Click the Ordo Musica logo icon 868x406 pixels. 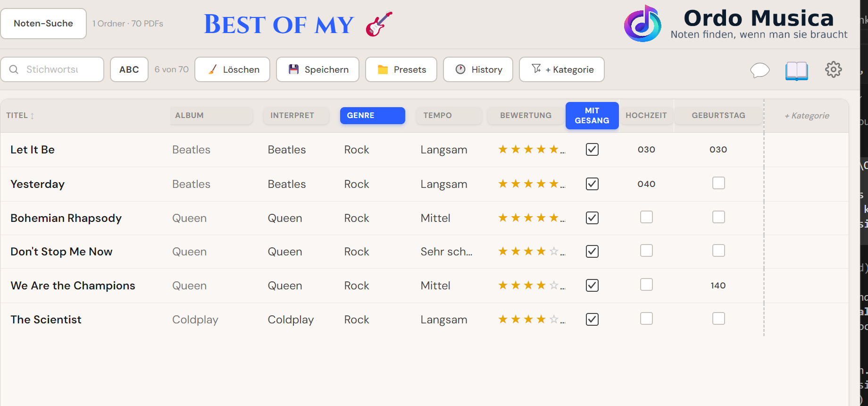[643, 24]
